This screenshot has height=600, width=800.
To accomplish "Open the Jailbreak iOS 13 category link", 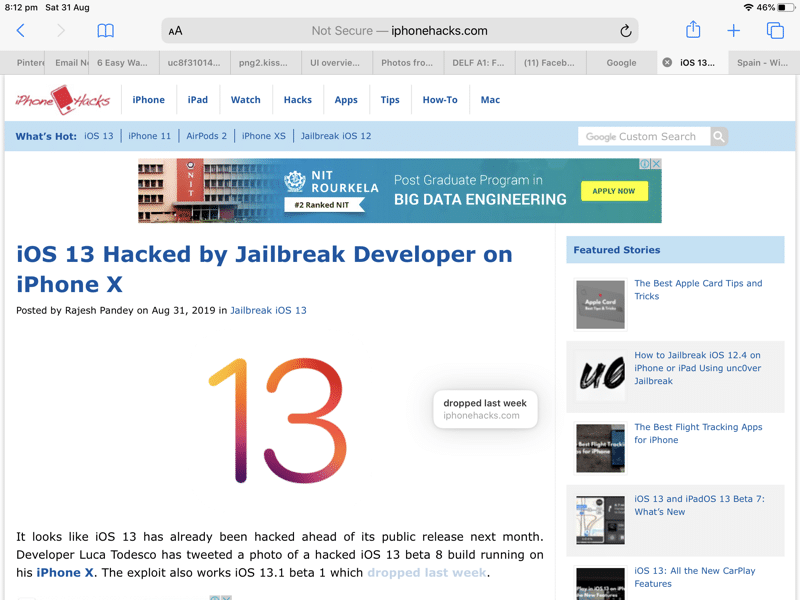I will (268, 311).
